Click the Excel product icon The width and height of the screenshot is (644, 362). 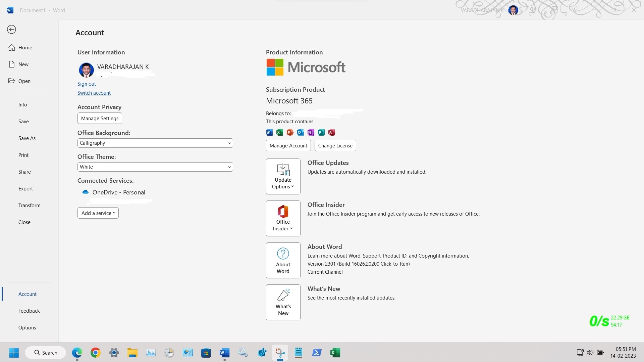coord(280,132)
